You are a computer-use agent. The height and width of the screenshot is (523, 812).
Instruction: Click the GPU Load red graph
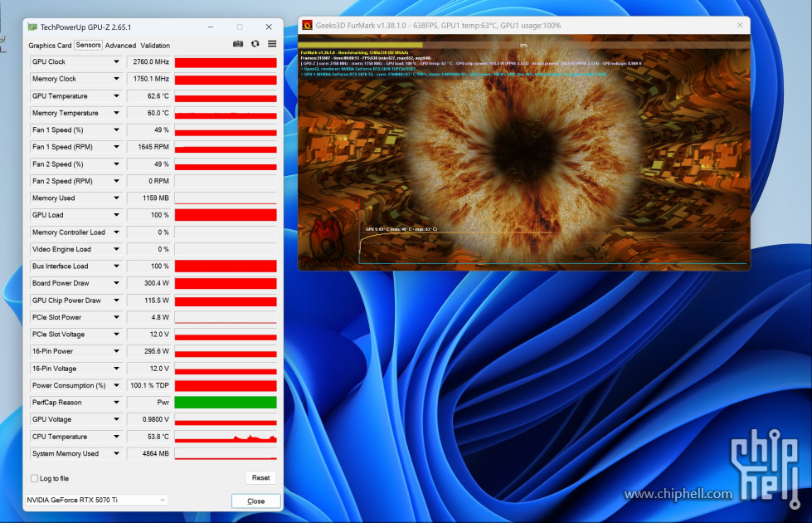[226, 215]
